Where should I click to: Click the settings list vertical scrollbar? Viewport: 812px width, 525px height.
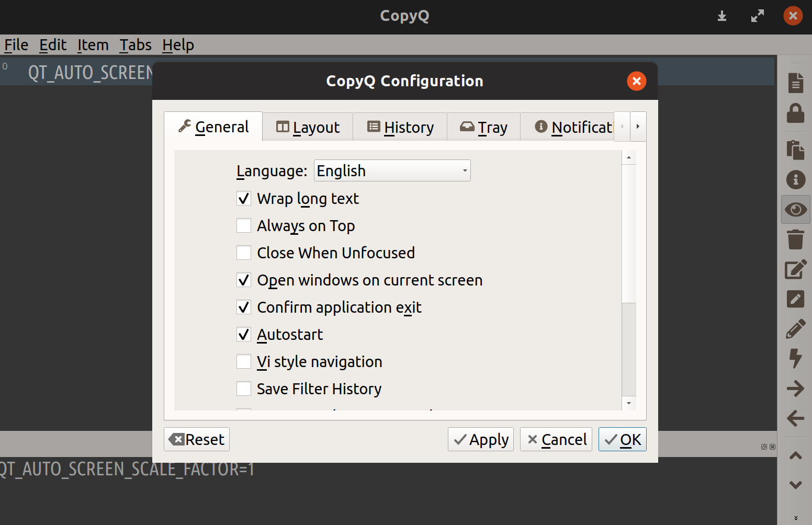click(629, 280)
